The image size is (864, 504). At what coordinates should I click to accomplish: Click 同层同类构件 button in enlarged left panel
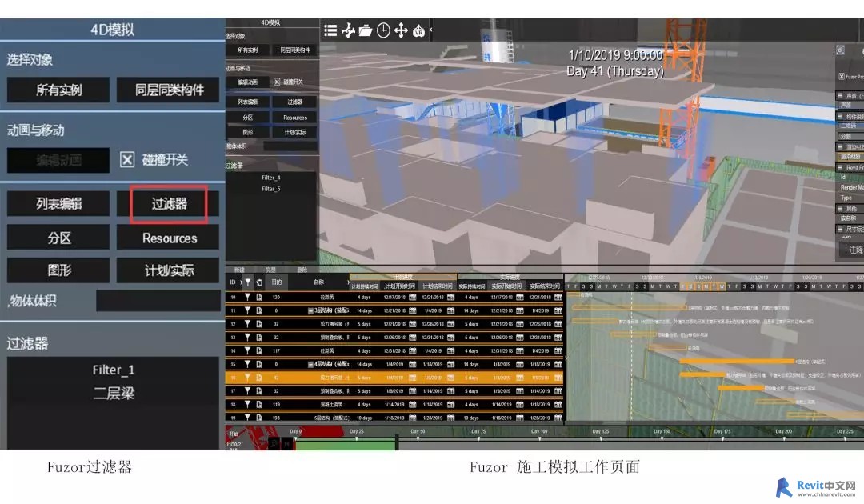[169, 90]
